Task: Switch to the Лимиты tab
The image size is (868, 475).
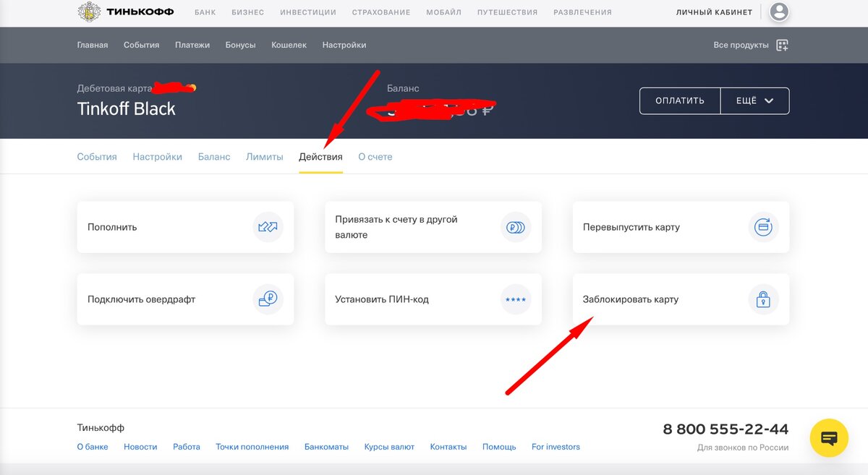Action: (265, 156)
